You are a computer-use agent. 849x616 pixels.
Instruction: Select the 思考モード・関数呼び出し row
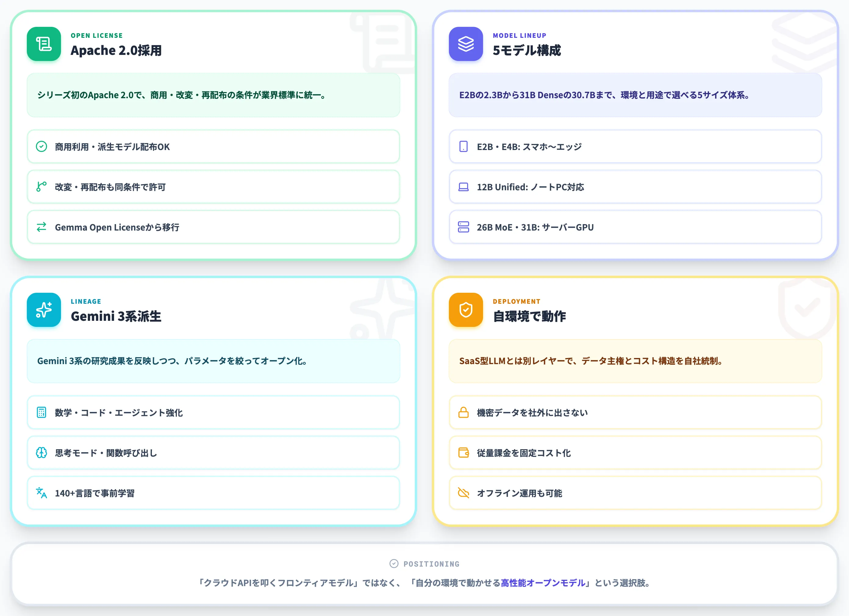pyautogui.click(x=213, y=453)
